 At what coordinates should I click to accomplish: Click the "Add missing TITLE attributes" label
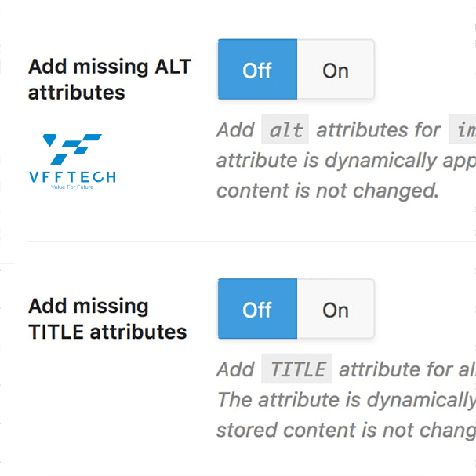tap(107, 318)
